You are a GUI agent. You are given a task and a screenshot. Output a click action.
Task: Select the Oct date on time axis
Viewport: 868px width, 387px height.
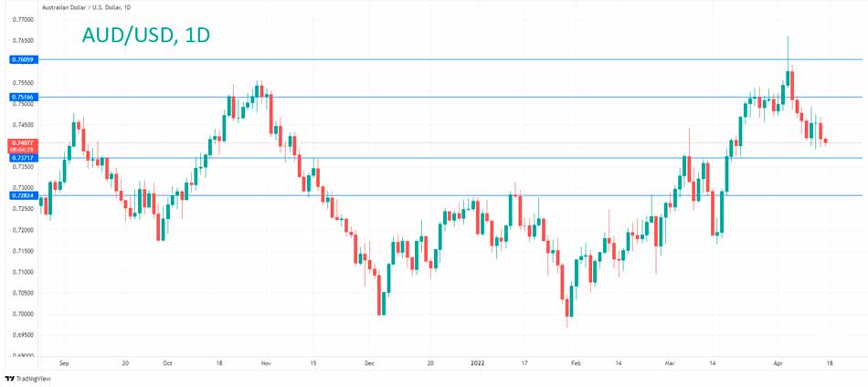coord(166,362)
